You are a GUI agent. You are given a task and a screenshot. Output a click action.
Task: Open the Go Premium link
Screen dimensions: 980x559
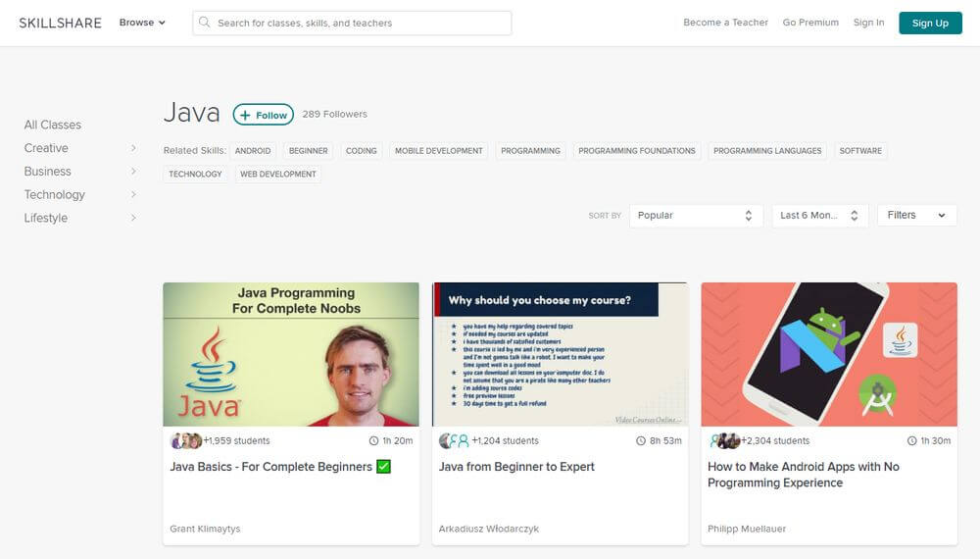coord(810,23)
